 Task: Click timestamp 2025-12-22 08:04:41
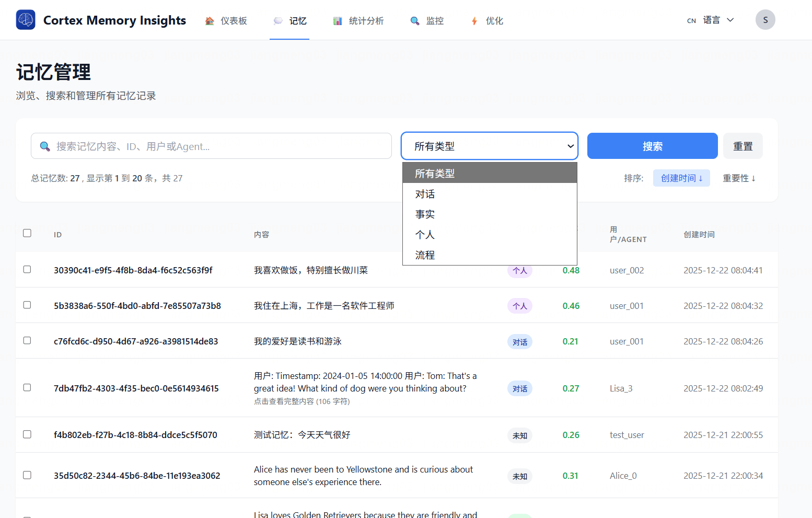[x=723, y=270]
